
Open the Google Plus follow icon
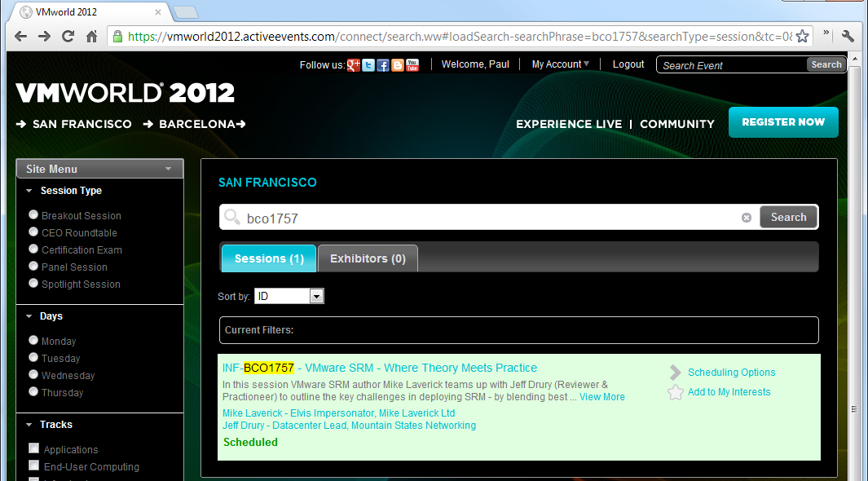[x=353, y=65]
